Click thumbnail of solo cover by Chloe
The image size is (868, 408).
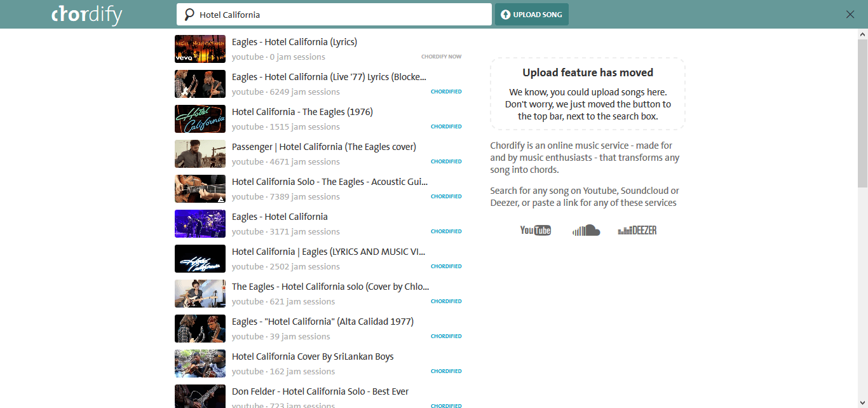[x=200, y=294]
